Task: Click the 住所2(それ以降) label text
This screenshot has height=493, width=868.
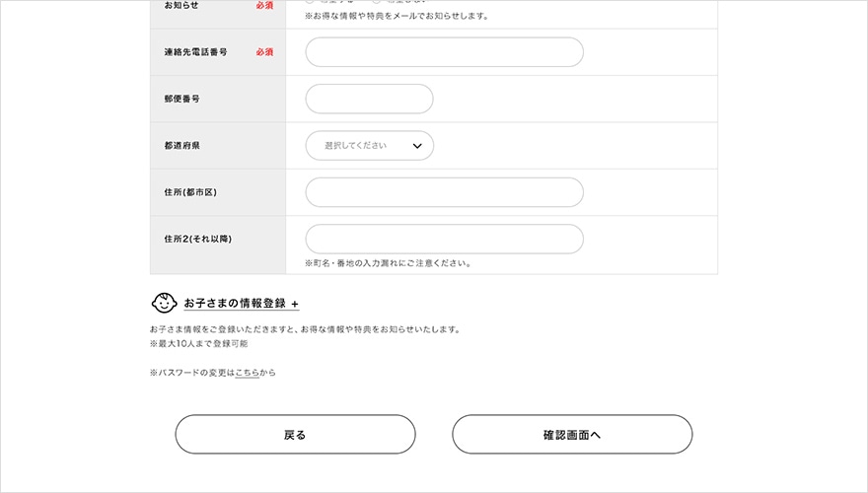Action: point(197,239)
